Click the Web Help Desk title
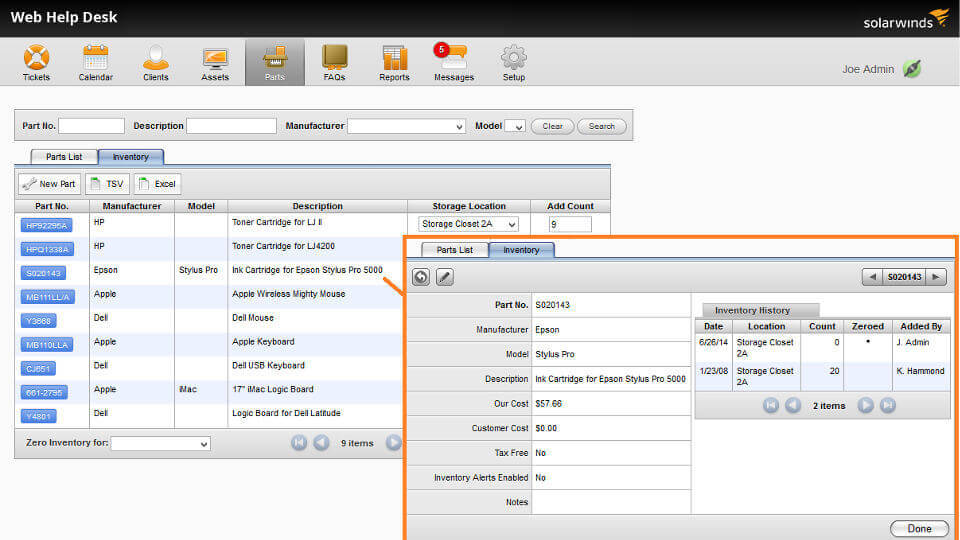960x540 pixels. (x=64, y=17)
